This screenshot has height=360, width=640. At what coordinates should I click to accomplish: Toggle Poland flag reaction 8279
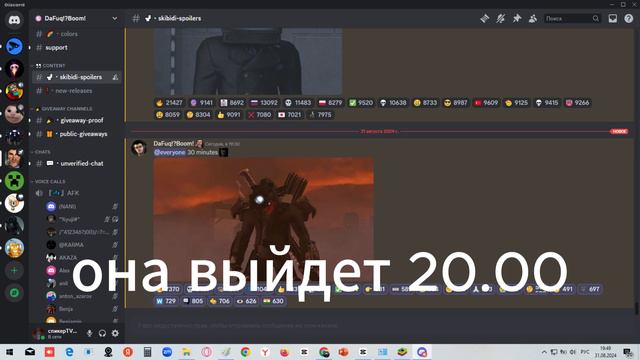(330, 103)
